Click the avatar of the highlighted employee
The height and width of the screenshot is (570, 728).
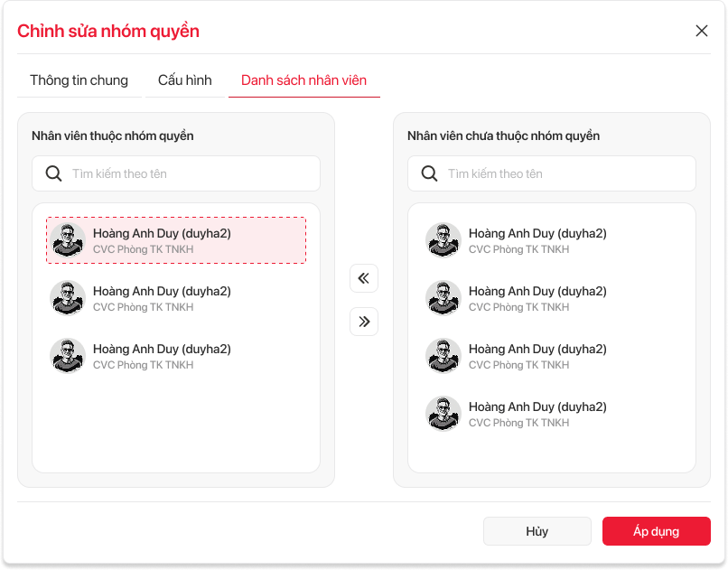tap(68, 240)
